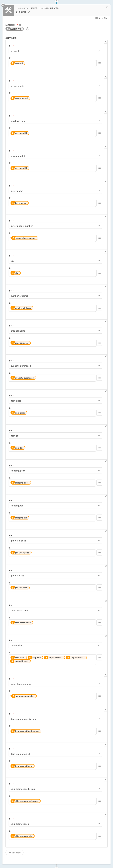Remove the buyer-name element with its x
Viewport: 113px width, 868px height.
106,182
